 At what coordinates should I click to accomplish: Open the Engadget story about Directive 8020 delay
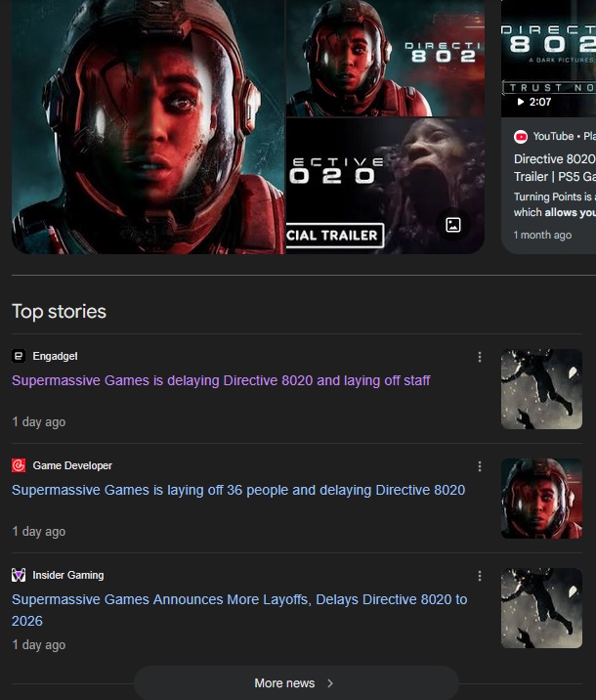point(221,380)
